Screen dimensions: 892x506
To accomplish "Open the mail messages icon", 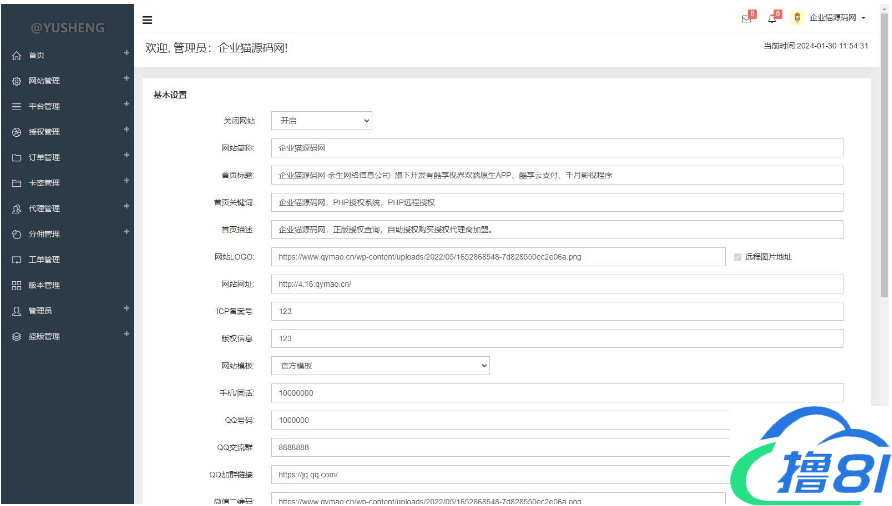I will click(x=745, y=18).
